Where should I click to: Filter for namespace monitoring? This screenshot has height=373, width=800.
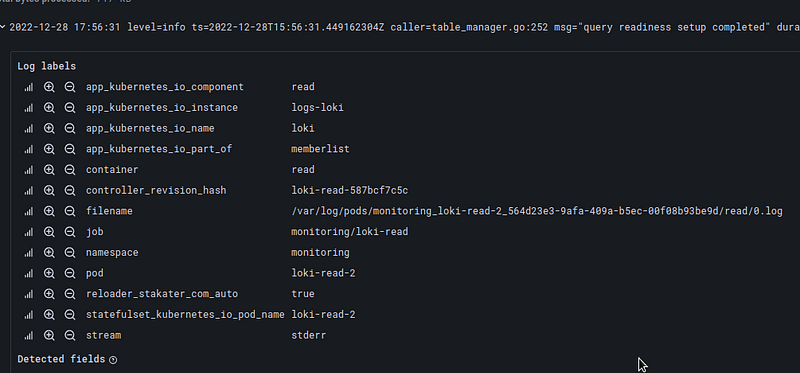(x=49, y=253)
